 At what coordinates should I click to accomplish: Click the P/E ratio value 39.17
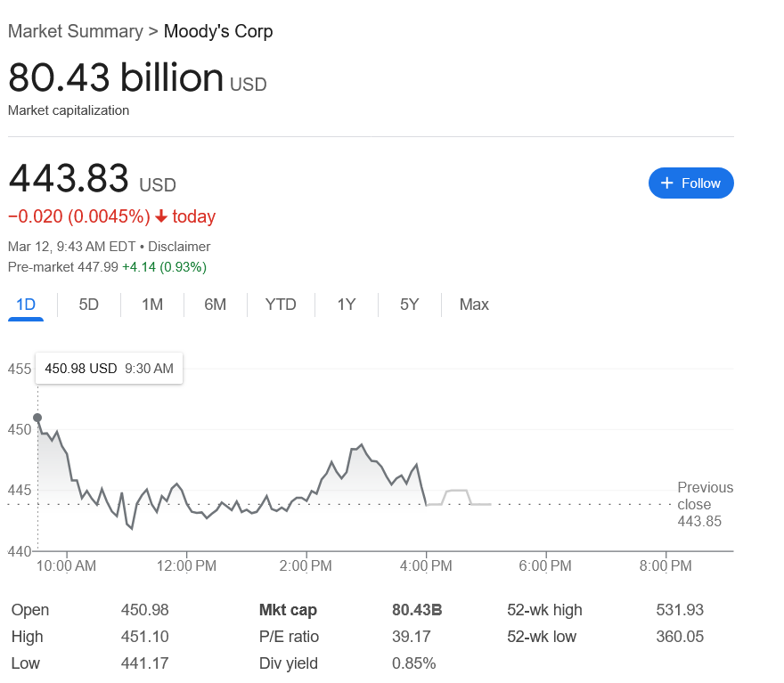pyautogui.click(x=412, y=637)
